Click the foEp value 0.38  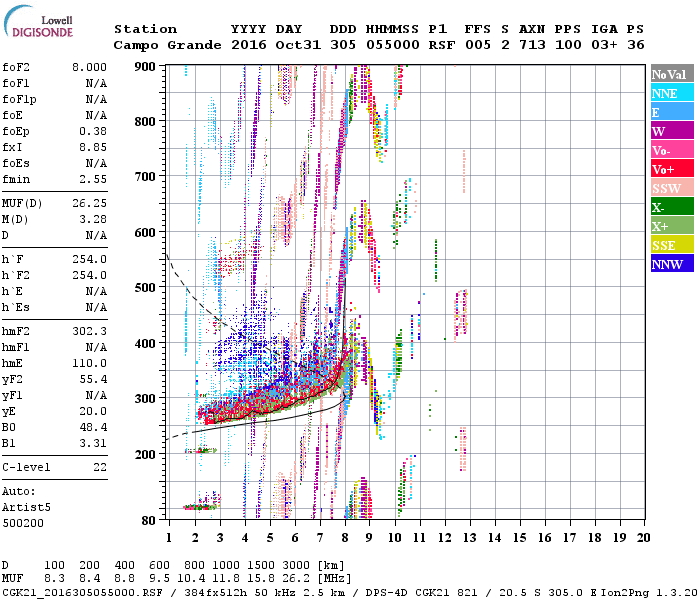tap(93, 131)
